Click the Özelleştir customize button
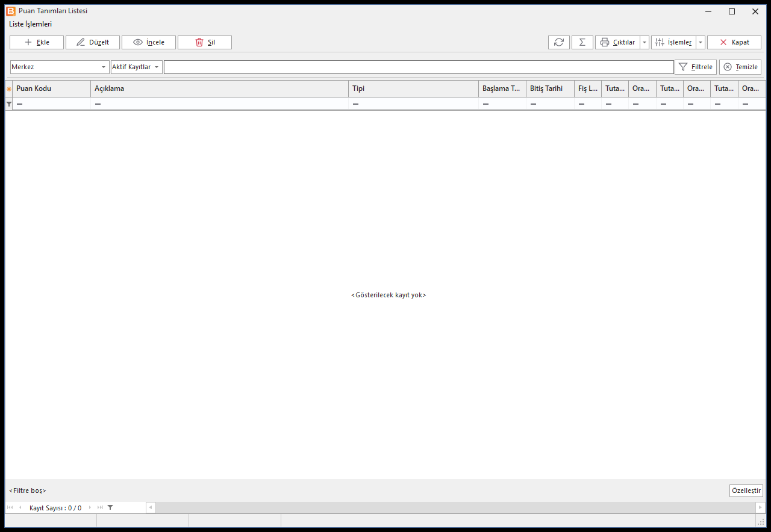This screenshot has height=532, width=771. [746, 490]
